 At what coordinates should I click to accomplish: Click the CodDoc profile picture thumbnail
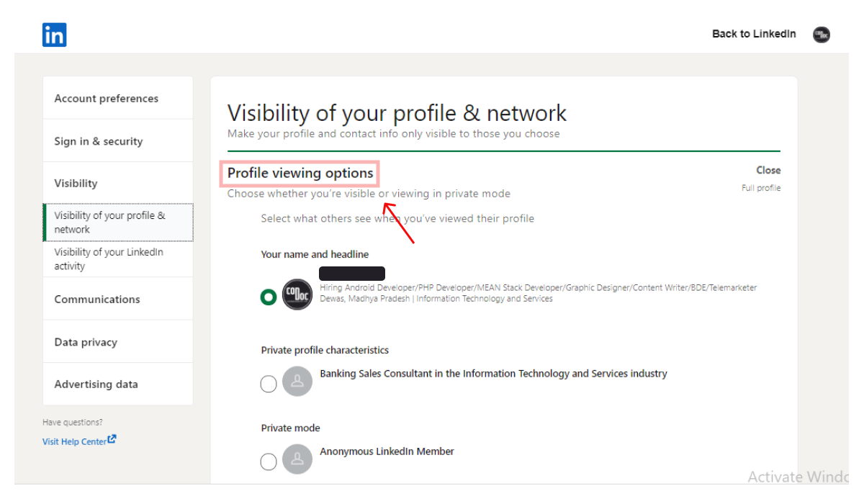coord(297,294)
